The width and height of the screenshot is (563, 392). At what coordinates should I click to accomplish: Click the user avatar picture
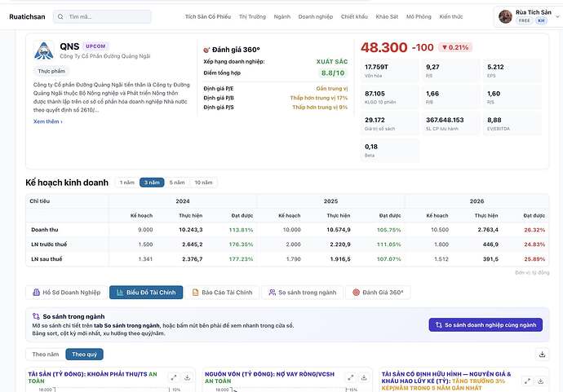click(x=505, y=16)
